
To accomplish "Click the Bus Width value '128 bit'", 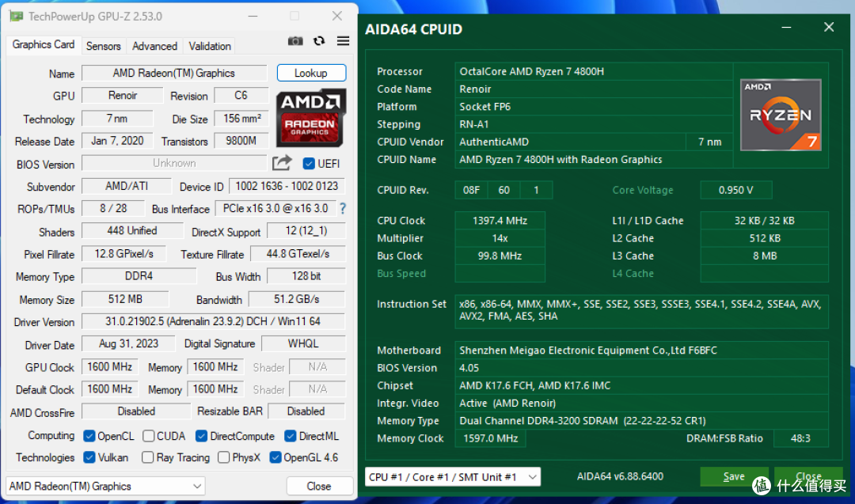I will 306,276.
